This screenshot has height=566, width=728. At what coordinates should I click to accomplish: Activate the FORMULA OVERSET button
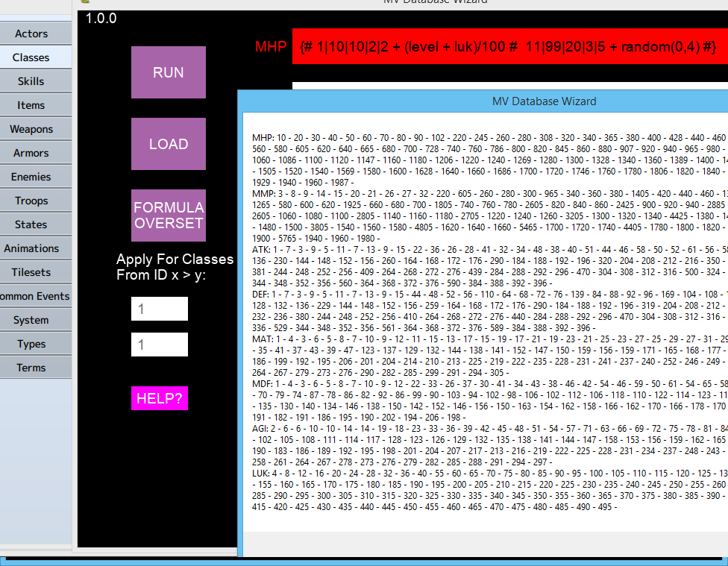(168, 216)
